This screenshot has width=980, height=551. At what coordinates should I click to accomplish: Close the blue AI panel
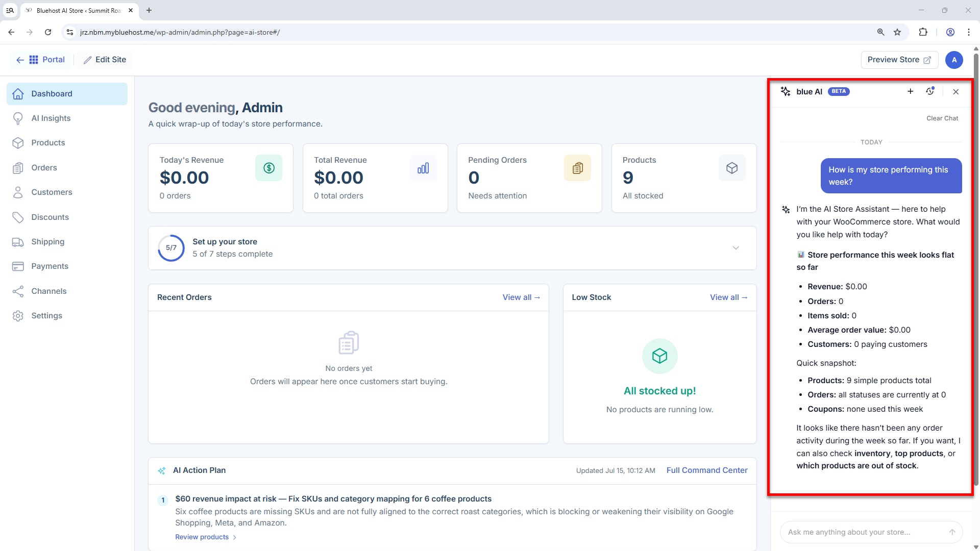[x=956, y=92]
